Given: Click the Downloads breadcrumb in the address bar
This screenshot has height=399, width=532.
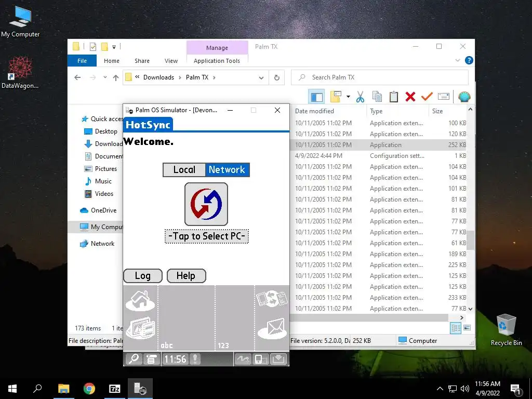Looking at the screenshot, I should 158,77.
